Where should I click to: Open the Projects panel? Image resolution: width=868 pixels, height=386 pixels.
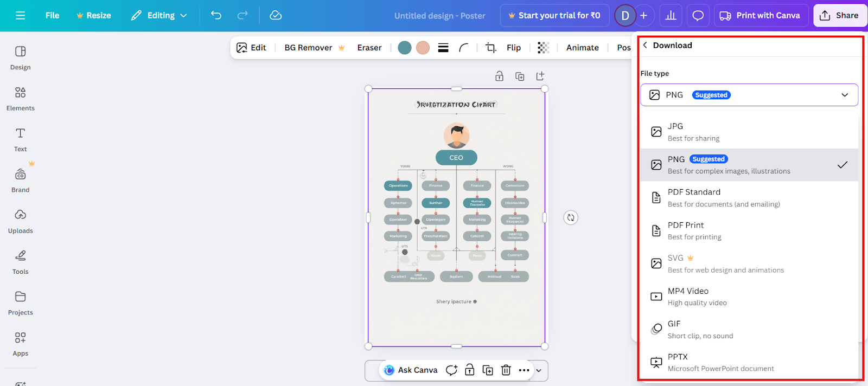click(x=20, y=303)
